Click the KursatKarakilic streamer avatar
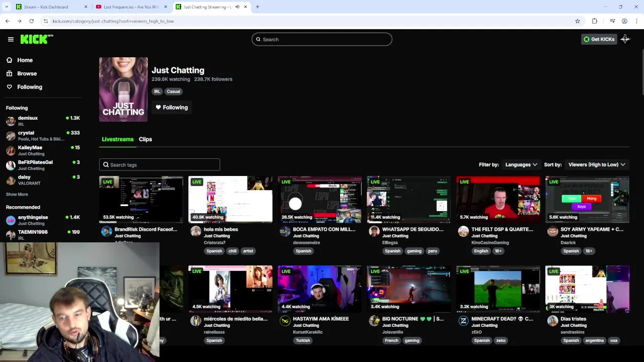Image resolution: width=644 pixels, height=362 pixels. pos(285,321)
